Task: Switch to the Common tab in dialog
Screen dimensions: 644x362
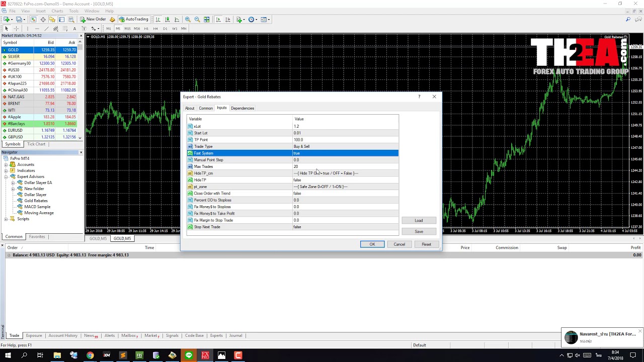Action: pyautogui.click(x=206, y=108)
